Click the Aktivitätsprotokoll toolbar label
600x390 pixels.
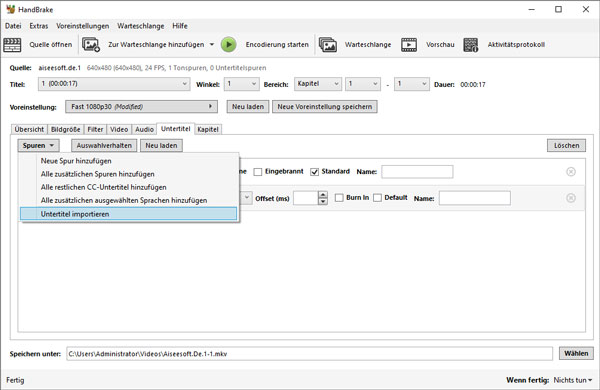tap(516, 45)
